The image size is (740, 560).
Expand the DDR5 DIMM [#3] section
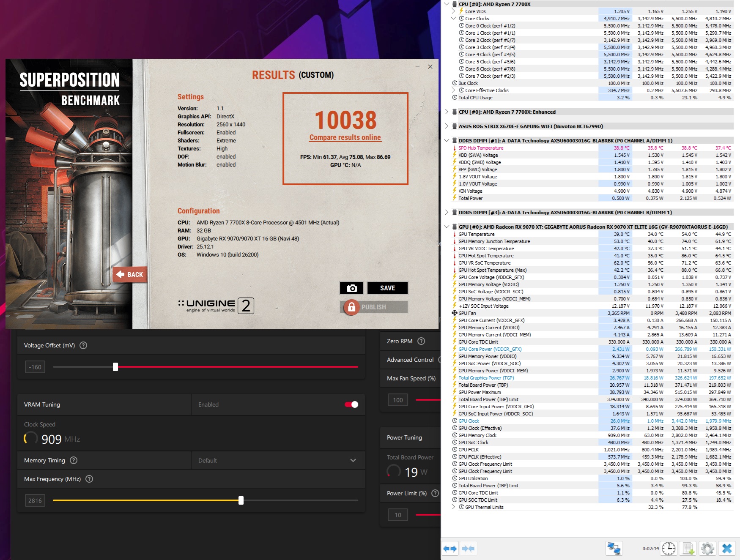(447, 213)
